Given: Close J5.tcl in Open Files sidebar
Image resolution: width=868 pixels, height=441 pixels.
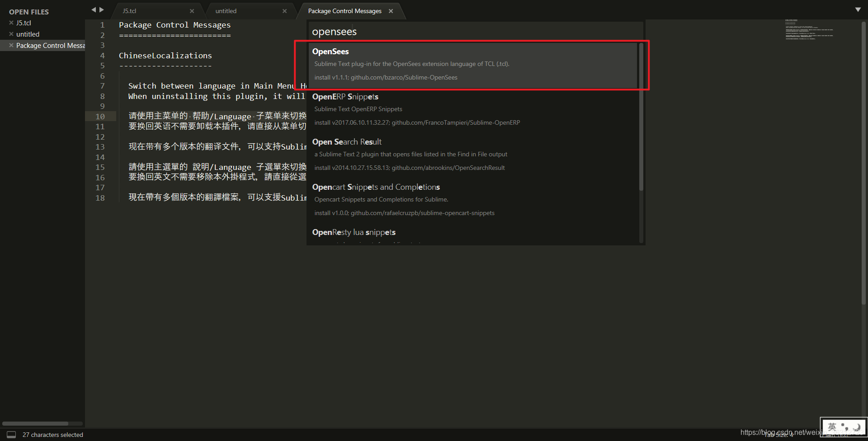Looking at the screenshot, I should 11,23.
